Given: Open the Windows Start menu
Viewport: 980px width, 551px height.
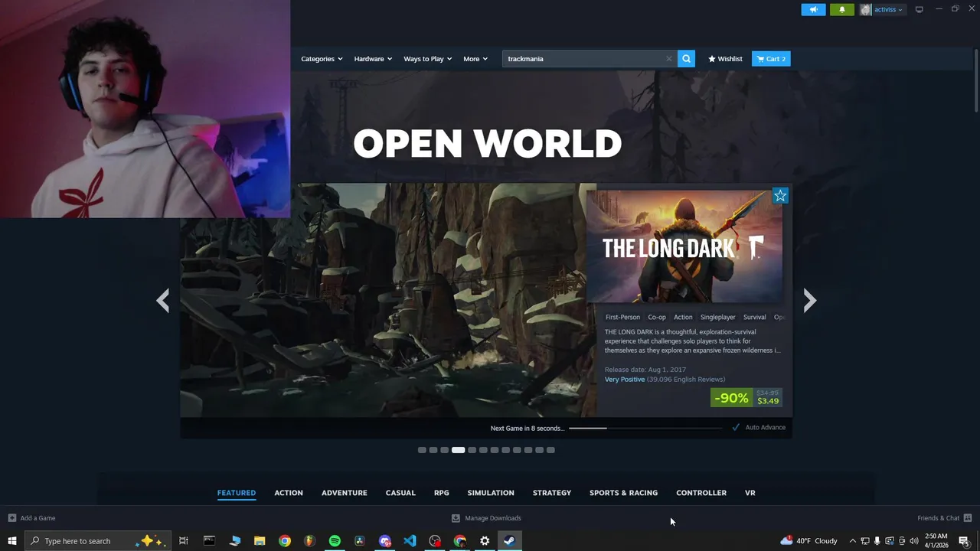Looking at the screenshot, I should (12, 541).
